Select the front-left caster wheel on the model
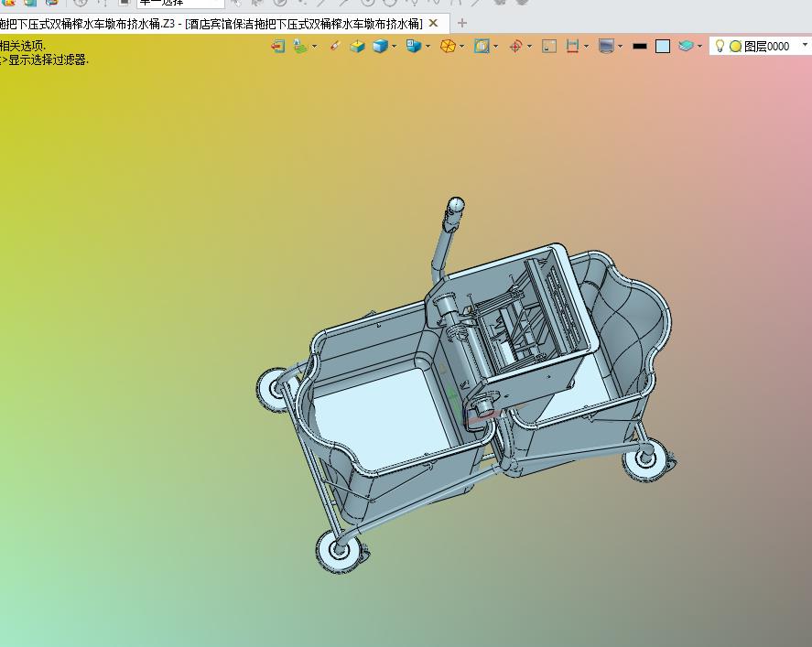 click(x=339, y=549)
